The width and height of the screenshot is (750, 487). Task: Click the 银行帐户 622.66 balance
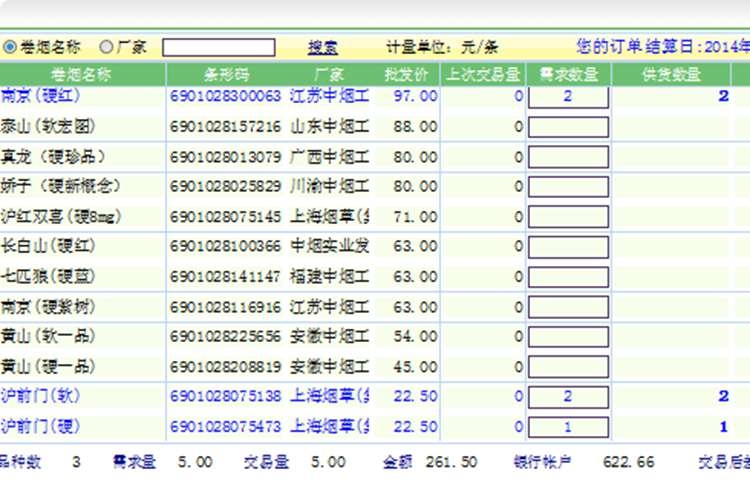[584, 462]
